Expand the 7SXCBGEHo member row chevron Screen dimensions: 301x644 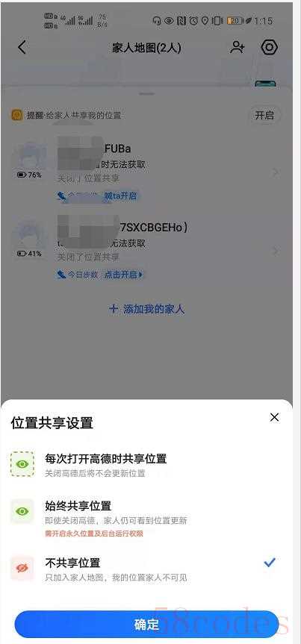click(276, 251)
